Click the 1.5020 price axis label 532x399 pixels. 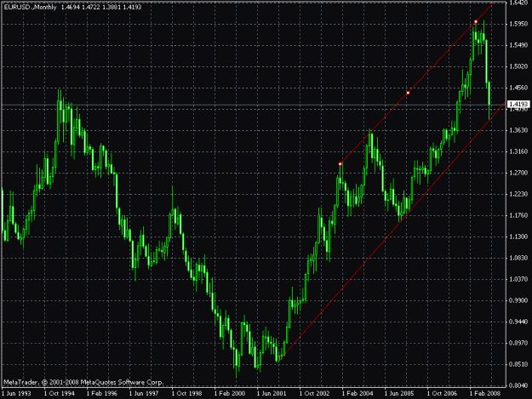pos(518,66)
